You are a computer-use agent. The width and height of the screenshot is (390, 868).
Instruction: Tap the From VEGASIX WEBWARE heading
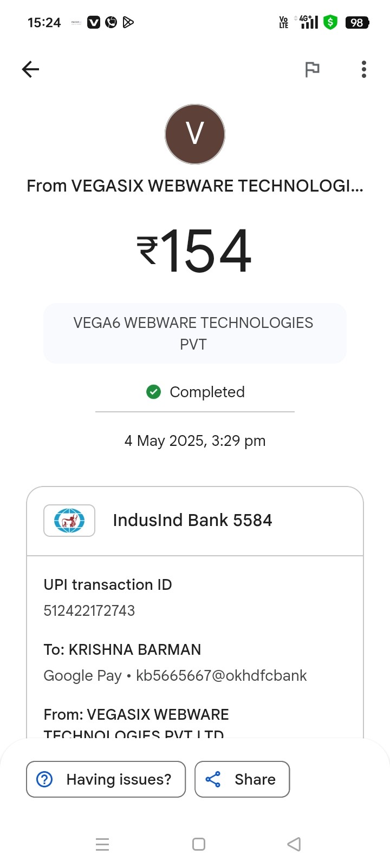point(194,186)
